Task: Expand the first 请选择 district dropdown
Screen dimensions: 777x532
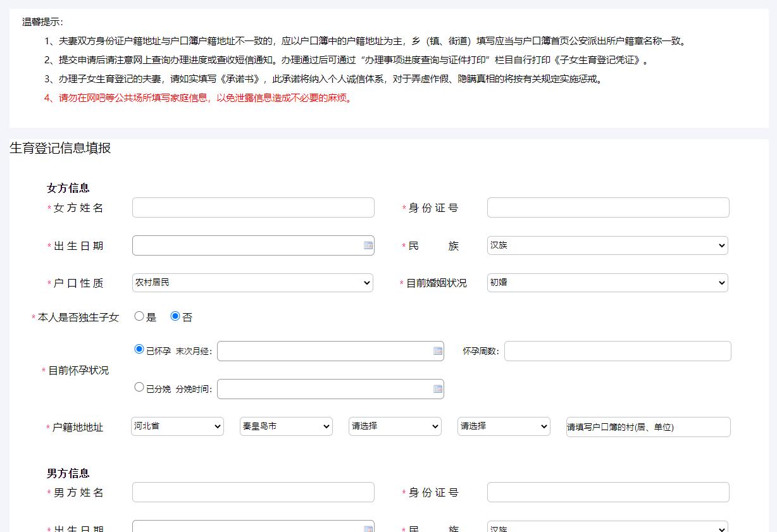Action: [x=395, y=426]
